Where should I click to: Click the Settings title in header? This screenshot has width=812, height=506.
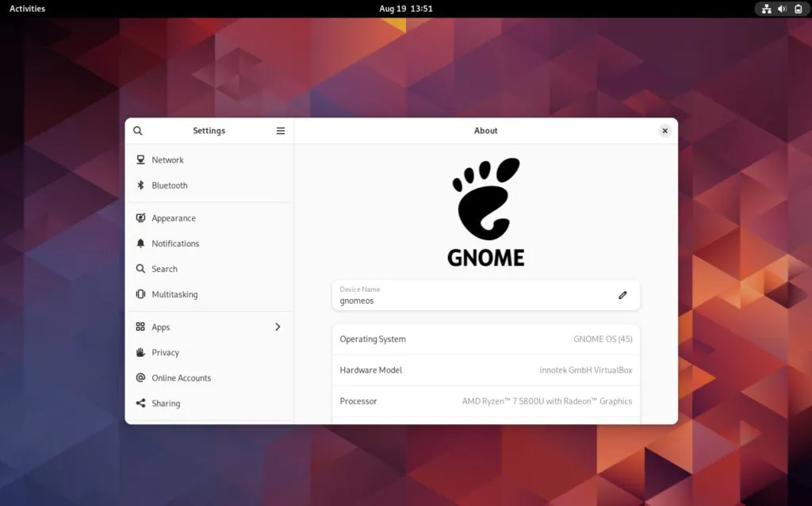coord(209,131)
